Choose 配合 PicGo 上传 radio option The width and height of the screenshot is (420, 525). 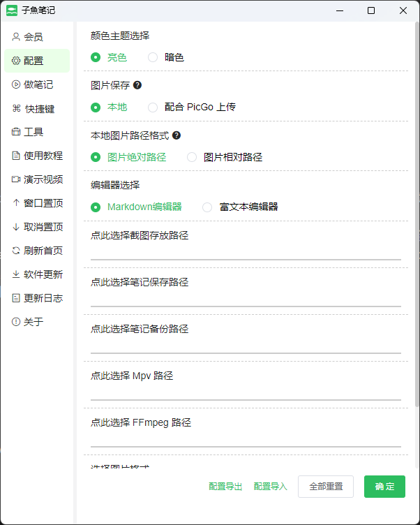(153, 107)
